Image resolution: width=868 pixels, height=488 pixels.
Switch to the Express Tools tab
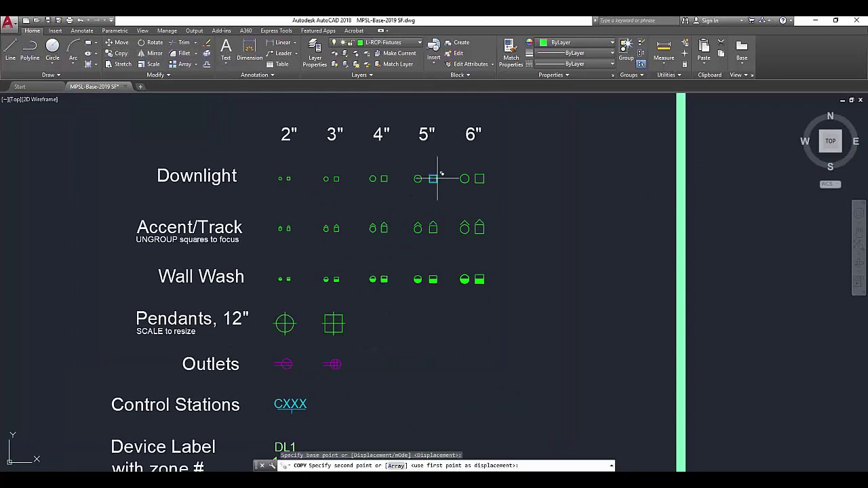point(276,30)
